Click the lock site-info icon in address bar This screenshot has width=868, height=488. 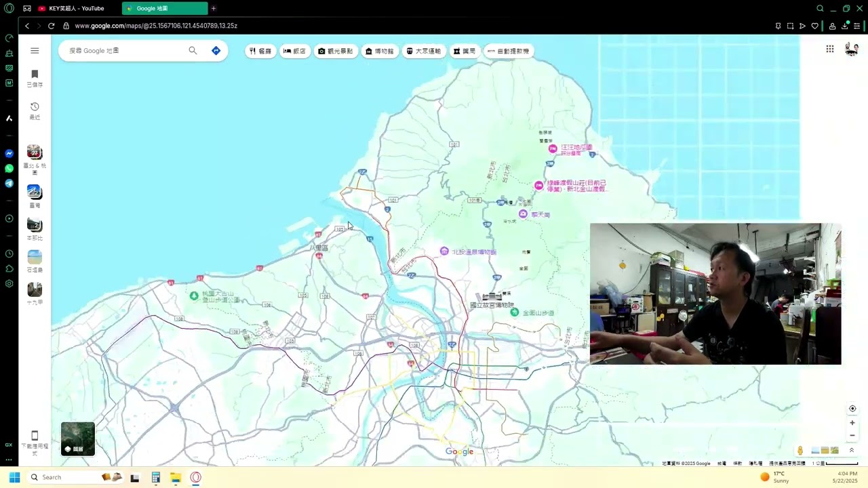[66, 26]
